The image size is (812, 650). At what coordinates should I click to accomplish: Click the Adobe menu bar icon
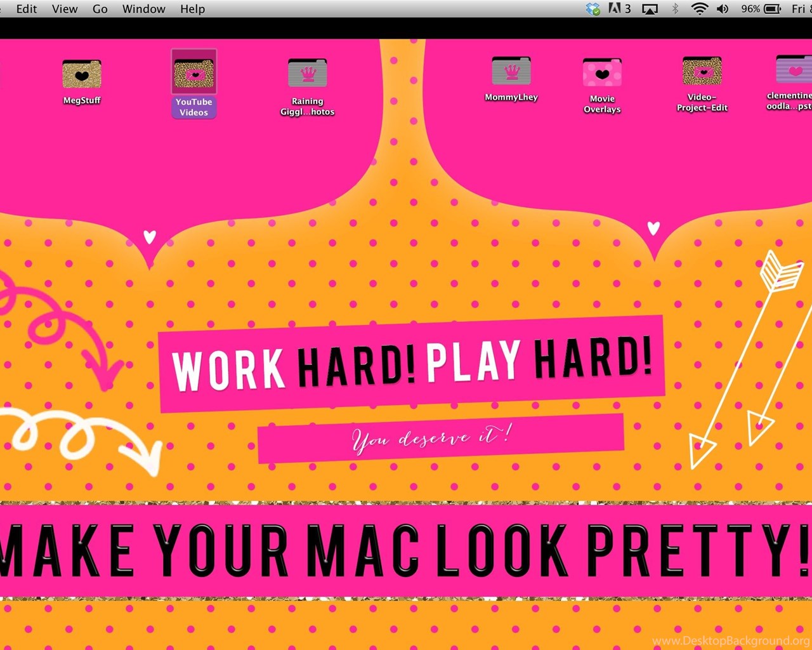pyautogui.click(x=620, y=9)
